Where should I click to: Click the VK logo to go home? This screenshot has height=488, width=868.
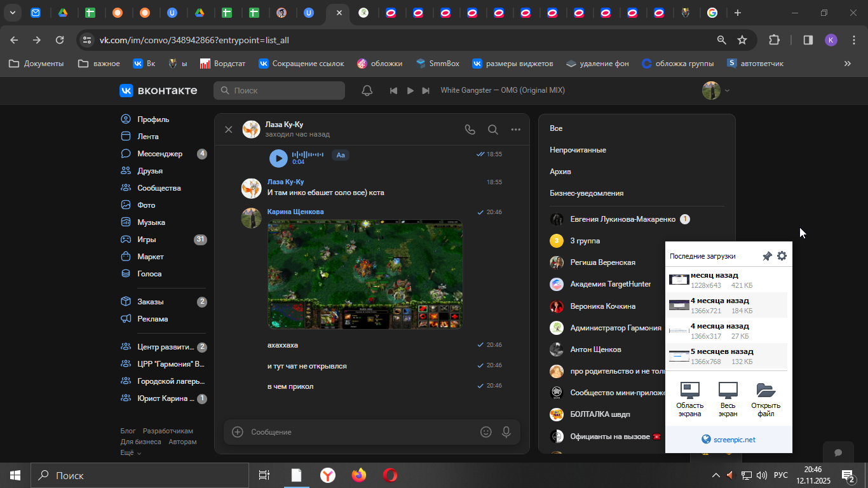(x=158, y=90)
